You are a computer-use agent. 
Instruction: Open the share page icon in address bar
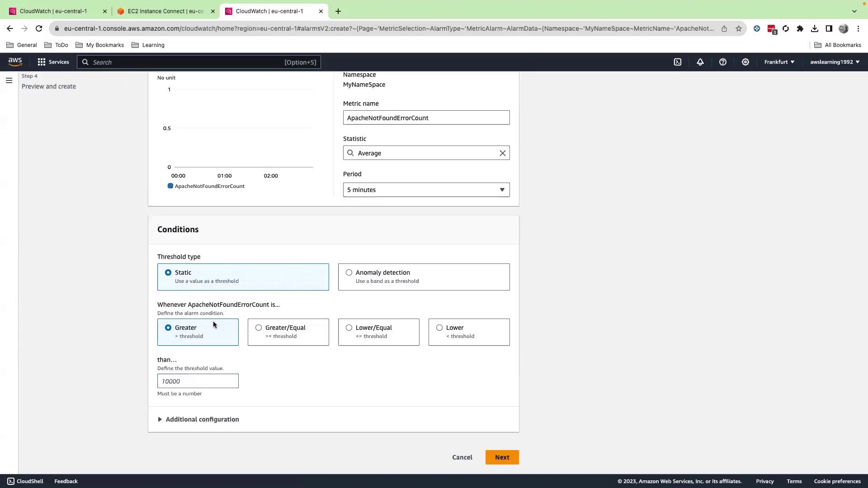click(x=724, y=28)
